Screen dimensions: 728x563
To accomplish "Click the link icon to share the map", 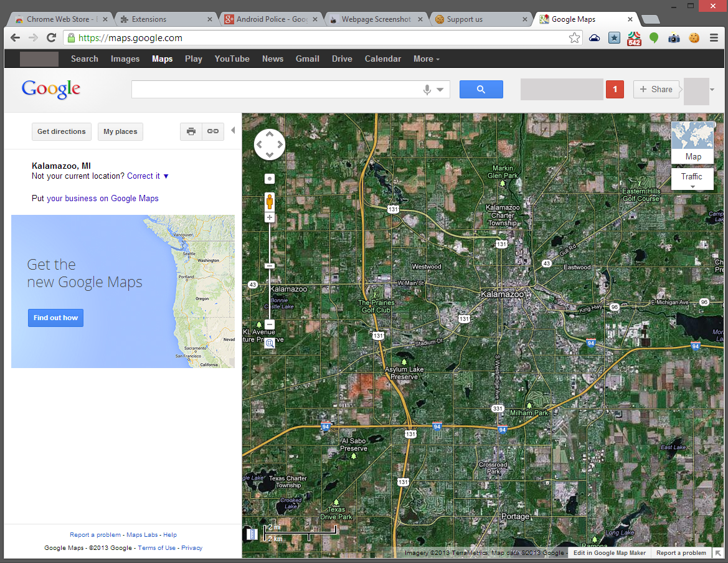I will (x=212, y=131).
